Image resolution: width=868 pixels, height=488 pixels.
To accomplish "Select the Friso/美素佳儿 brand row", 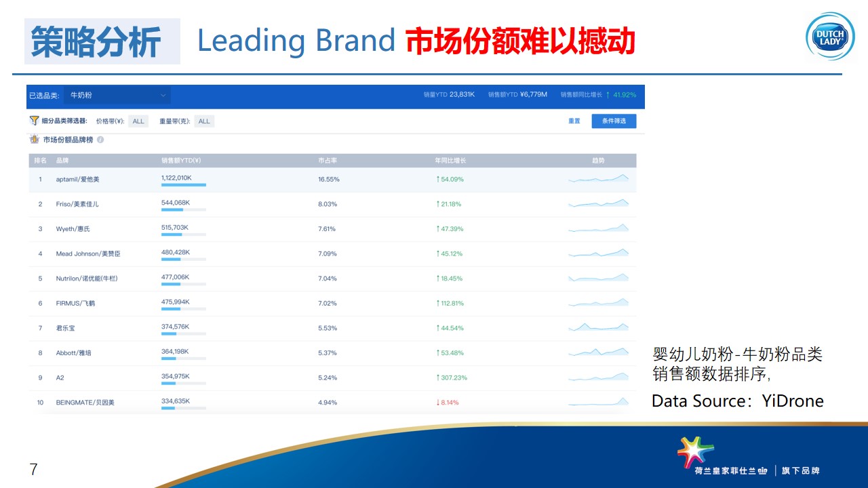I will 332,204.
